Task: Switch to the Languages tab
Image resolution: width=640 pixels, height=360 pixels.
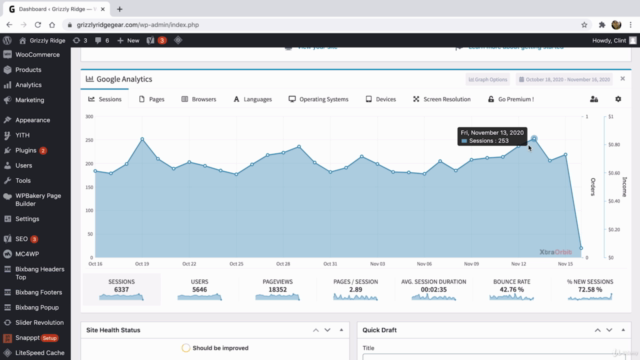Action: 253,99
